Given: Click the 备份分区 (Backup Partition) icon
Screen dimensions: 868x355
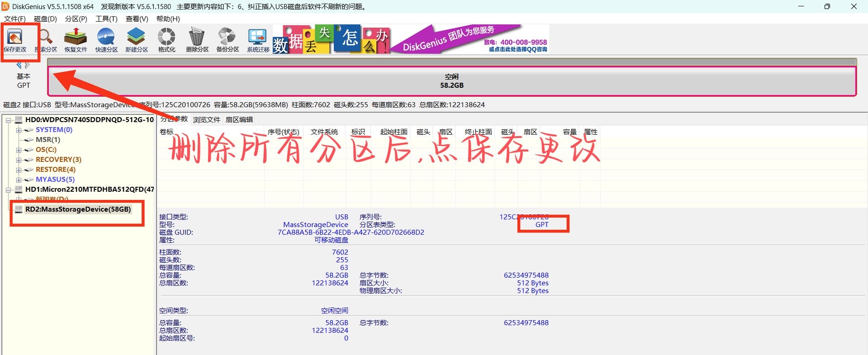Looking at the screenshot, I should coord(228,40).
